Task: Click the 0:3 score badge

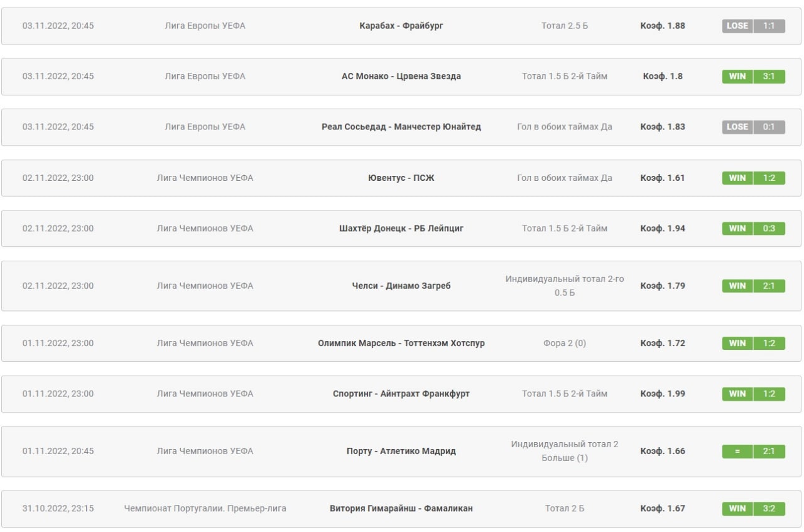Action: click(769, 229)
